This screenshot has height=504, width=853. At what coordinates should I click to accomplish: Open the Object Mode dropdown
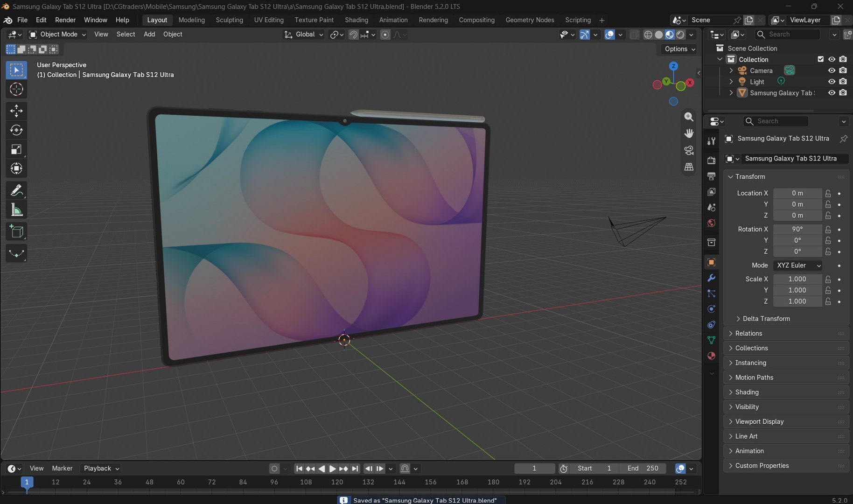57,35
